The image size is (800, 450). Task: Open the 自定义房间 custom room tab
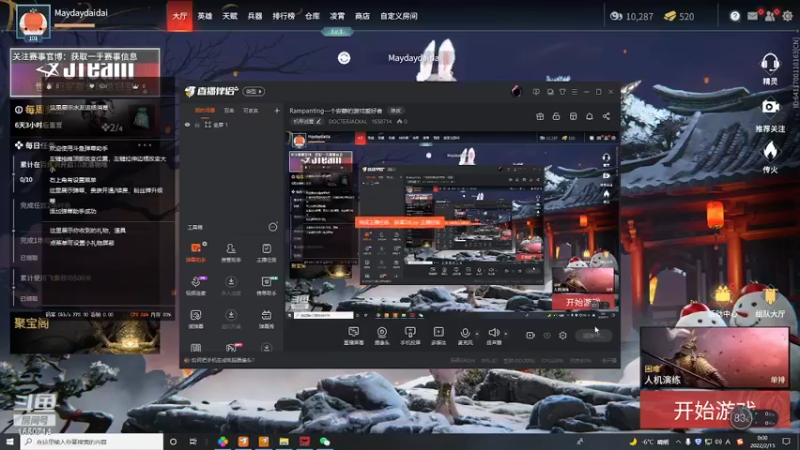[399, 16]
